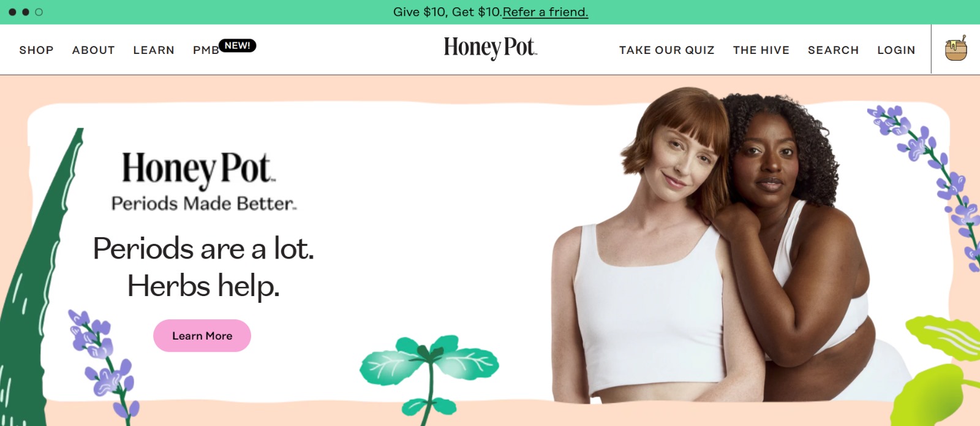Image resolution: width=980 pixels, height=426 pixels.
Task: Click the LOGIN link
Action: click(x=896, y=50)
